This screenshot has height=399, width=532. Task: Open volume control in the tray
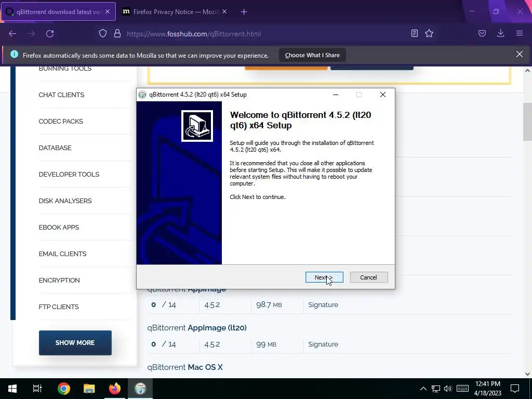point(448,389)
